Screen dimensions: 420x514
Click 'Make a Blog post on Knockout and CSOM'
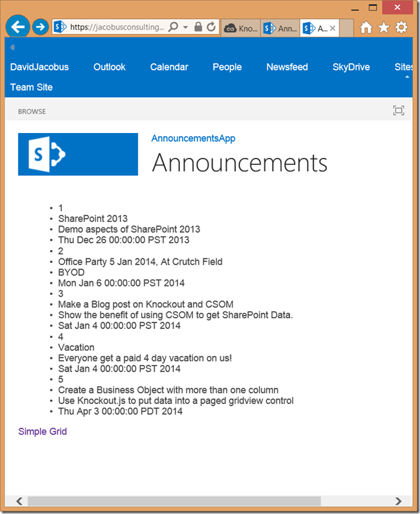tap(145, 304)
